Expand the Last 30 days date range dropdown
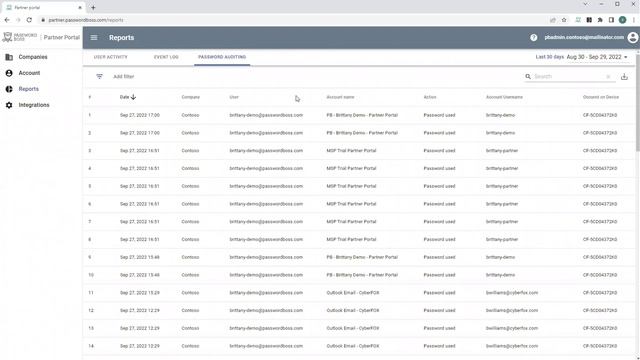Image resolution: width=640 pixels, height=360 pixels. pos(582,57)
